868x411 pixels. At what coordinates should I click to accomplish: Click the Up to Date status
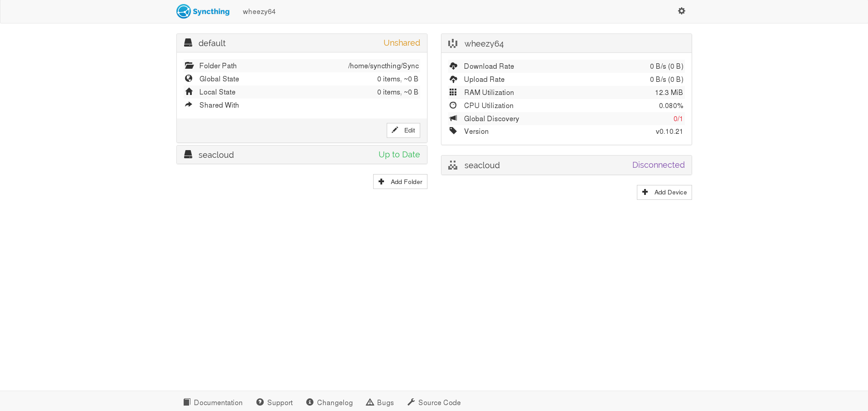(399, 155)
